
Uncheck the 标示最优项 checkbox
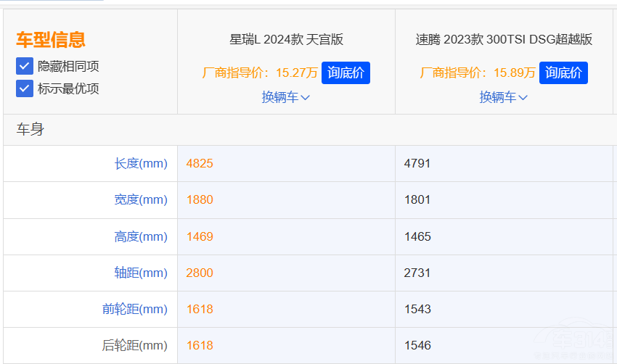point(25,88)
